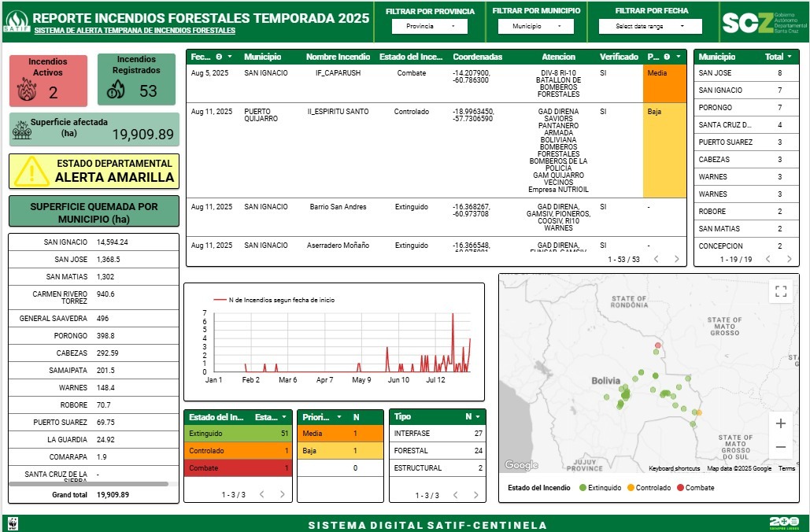Click the WWF panda icon in footer
810x532 pixels.
click(x=13, y=523)
